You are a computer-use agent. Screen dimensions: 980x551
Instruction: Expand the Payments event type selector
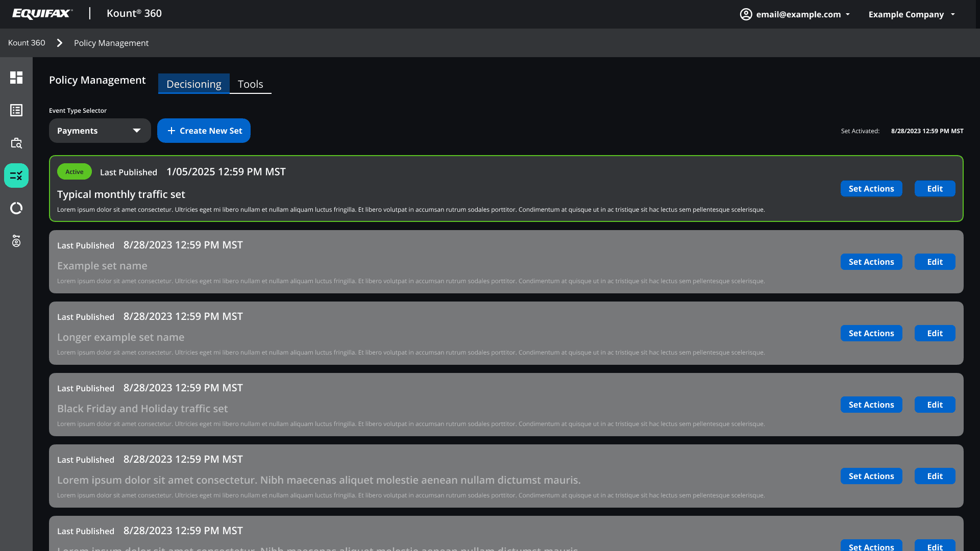click(100, 131)
